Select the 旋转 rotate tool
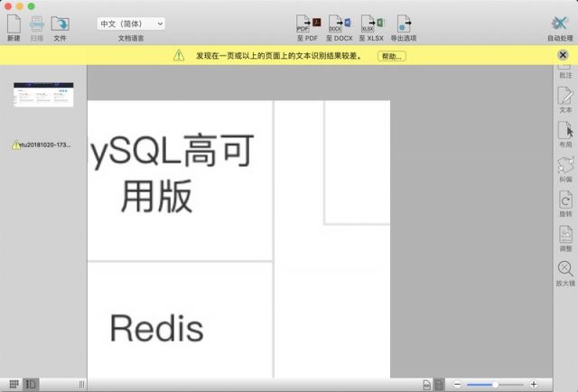Viewport: 578px width, 392px height. point(565,204)
